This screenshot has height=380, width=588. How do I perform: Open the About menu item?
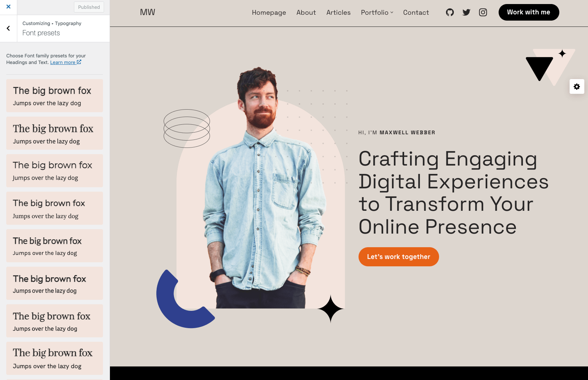coord(306,13)
